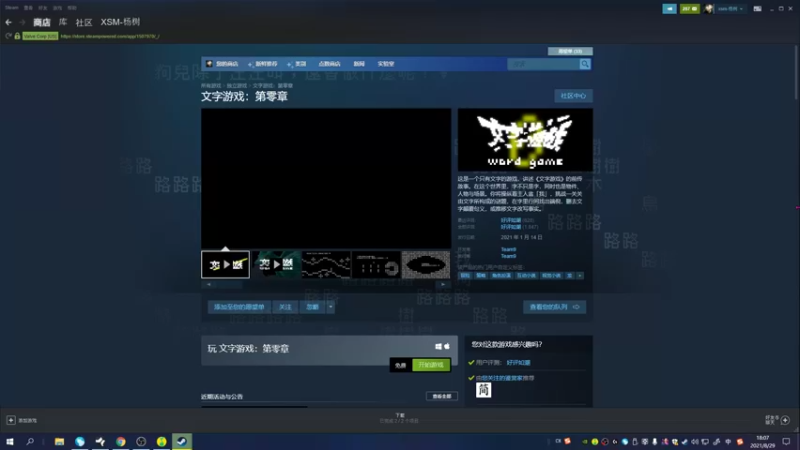The width and height of the screenshot is (800, 450).
Task: Click the green 开始游戏 play button
Action: [x=431, y=365]
